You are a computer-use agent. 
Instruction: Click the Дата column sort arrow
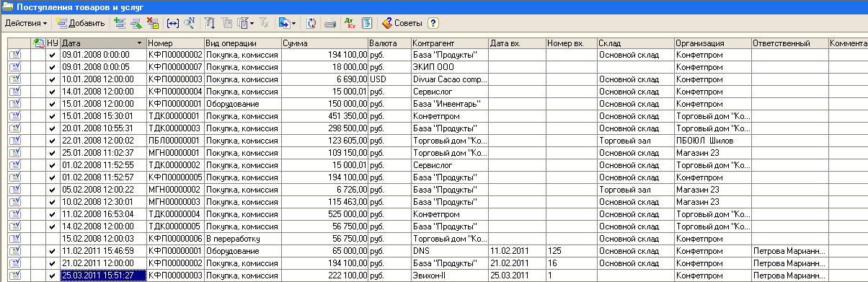(139, 43)
